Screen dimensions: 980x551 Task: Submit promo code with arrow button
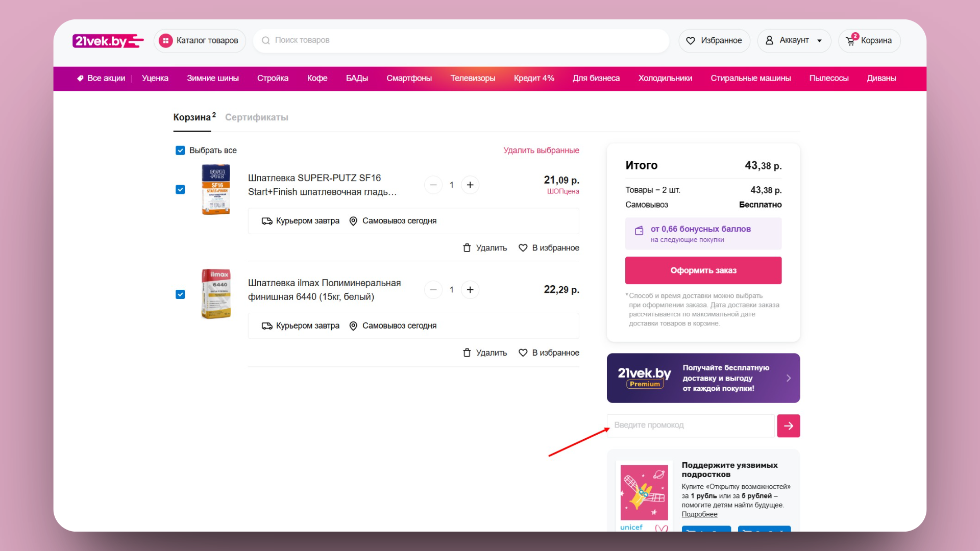coord(788,426)
